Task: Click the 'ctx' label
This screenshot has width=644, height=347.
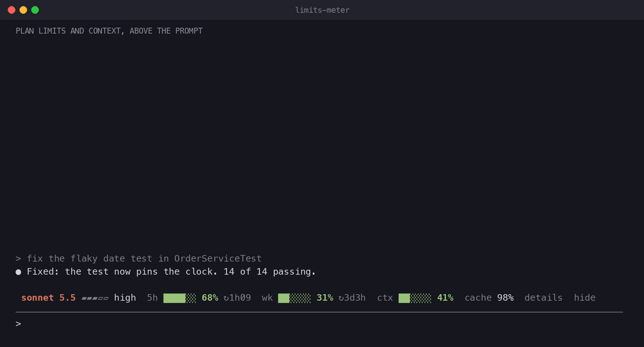Action: point(385,297)
